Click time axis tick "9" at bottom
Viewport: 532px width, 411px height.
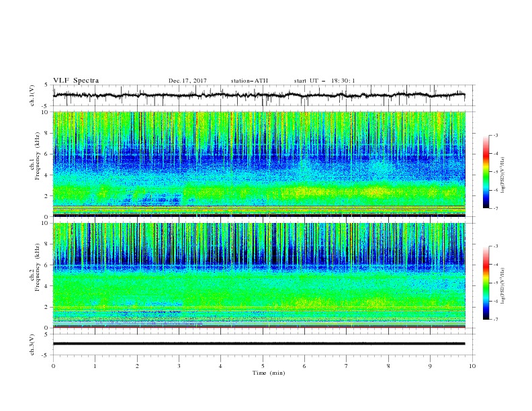430,366
